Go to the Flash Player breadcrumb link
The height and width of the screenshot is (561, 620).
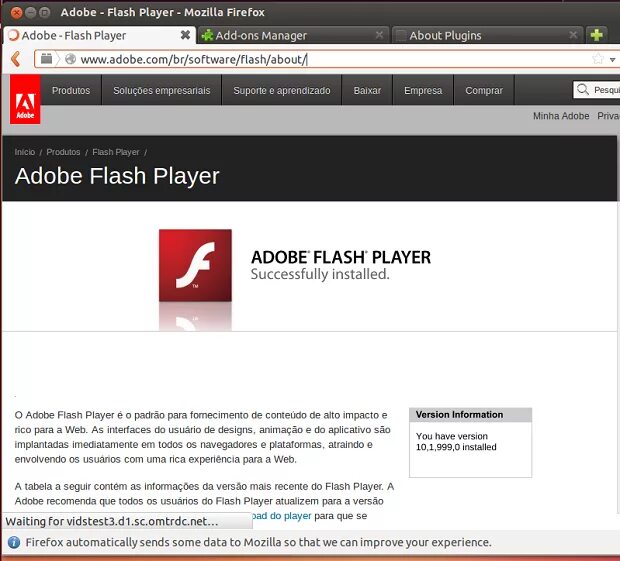(x=116, y=152)
